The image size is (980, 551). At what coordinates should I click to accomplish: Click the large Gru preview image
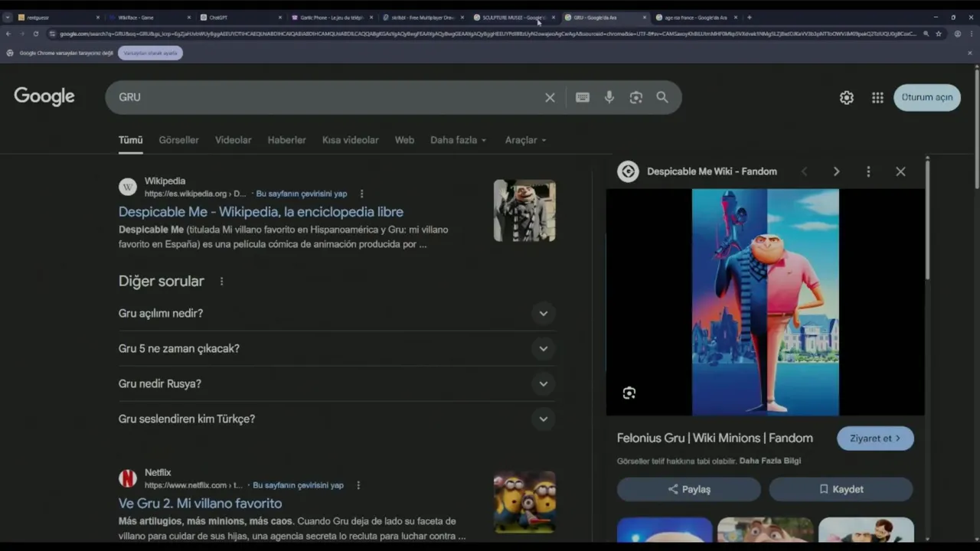click(x=766, y=302)
